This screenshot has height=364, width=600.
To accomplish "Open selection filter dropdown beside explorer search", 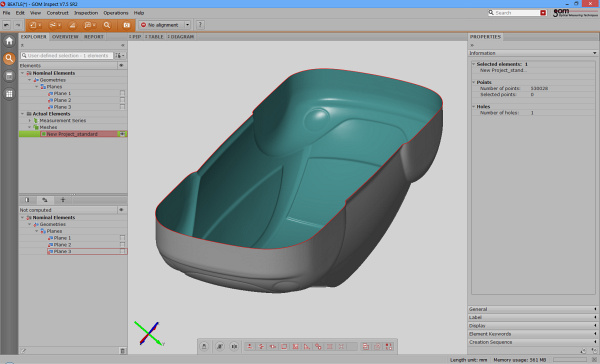I will click(120, 55).
